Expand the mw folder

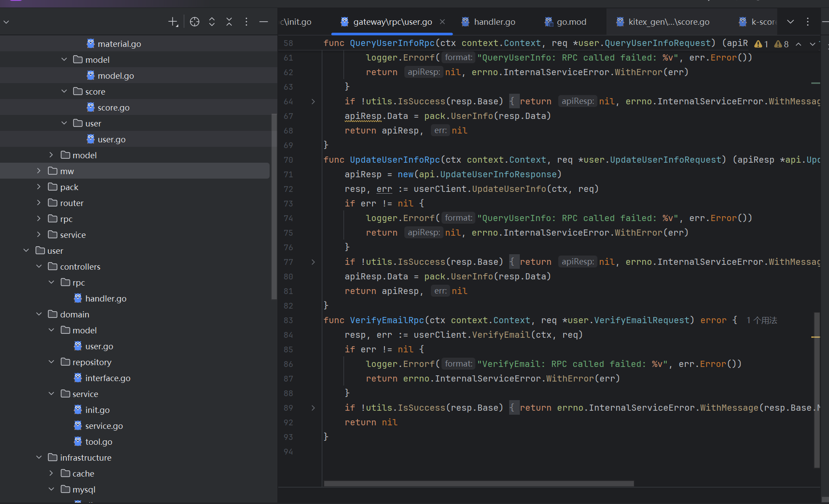pyautogui.click(x=39, y=171)
